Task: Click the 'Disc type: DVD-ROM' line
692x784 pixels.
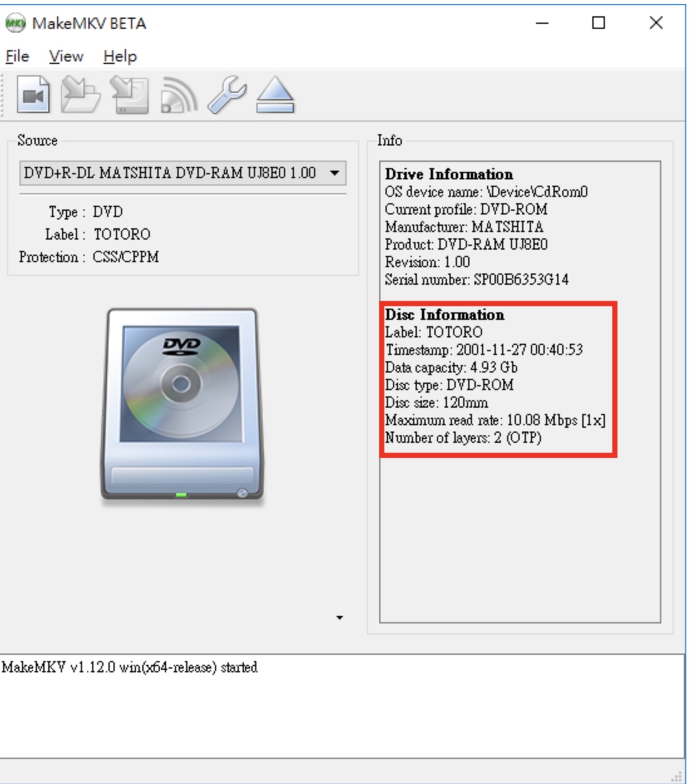Action: (x=449, y=385)
